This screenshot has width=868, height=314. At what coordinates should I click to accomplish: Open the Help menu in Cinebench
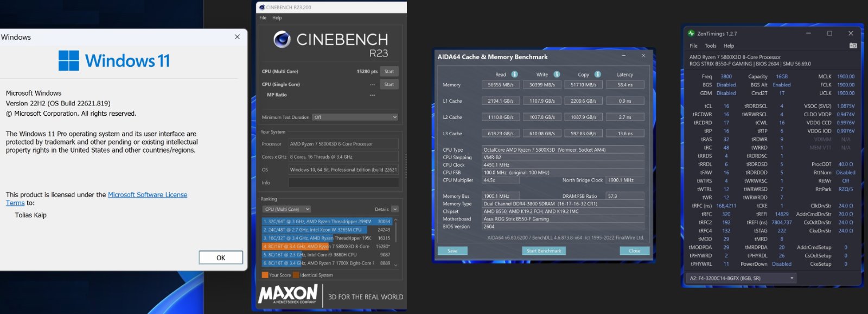coord(277,18)
